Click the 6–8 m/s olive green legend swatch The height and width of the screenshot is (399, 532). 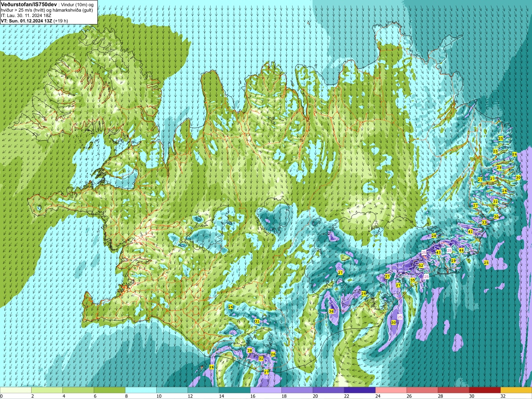(x=110, y=390)
